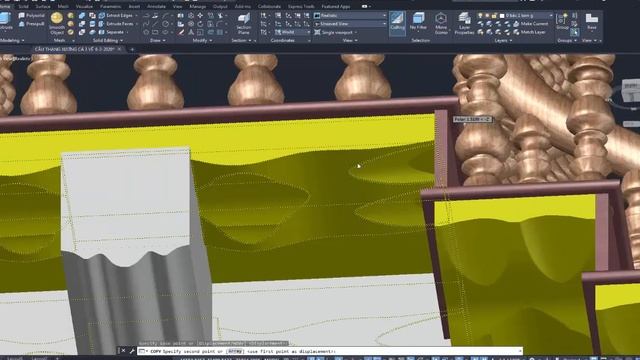Select the Polygon draw tool

pyautogui.click(x=146, y=32)
